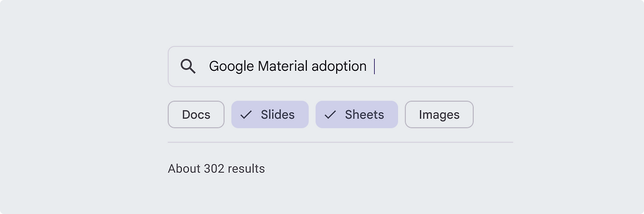Click the word 'adoption' in the query
Image resolution: width=644 pixels, height=214 pixels.
click(339, 66)
